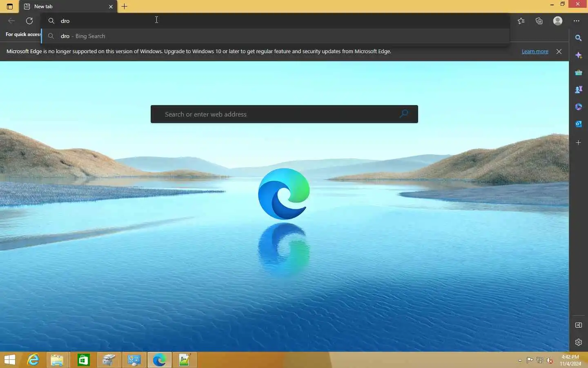Open sidebar settings gear icon

click(x=579, y=342)
